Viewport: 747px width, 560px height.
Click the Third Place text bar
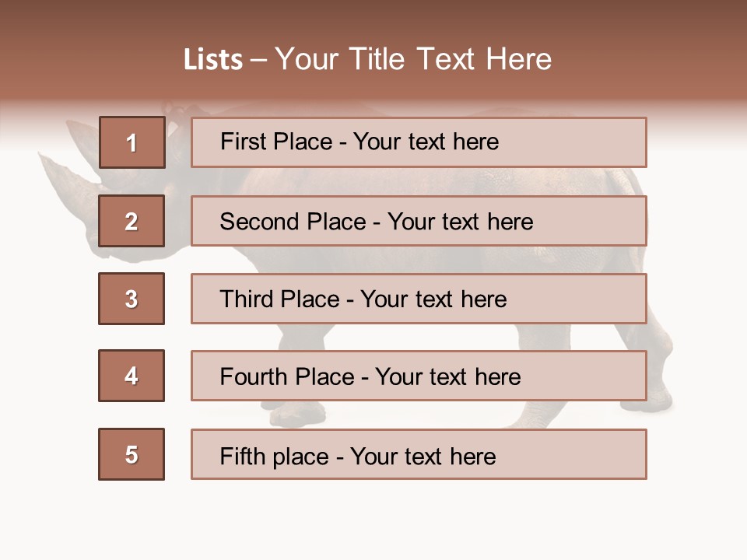pos(419,299)
